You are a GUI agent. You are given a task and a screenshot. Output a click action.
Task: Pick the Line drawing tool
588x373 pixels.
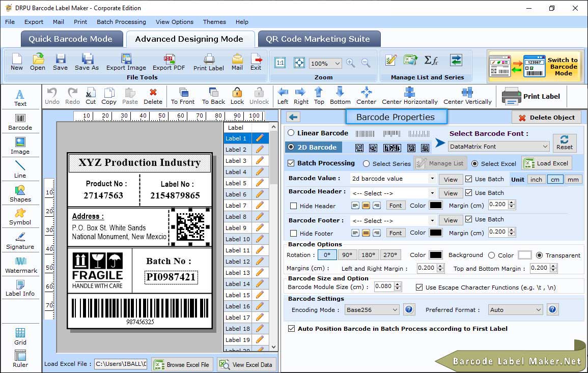[20, 170]
